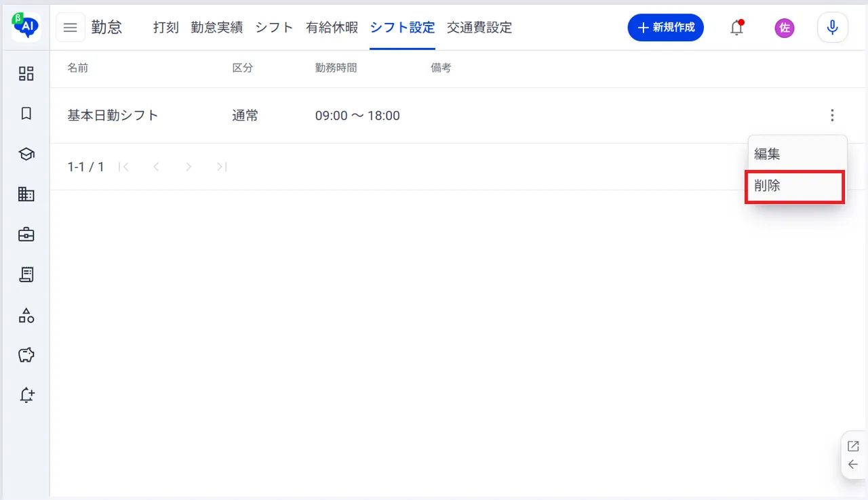This screenshot has width=868, height=500.
Task: Open the shapes icon in sidebar
Action: coord(26,315)
